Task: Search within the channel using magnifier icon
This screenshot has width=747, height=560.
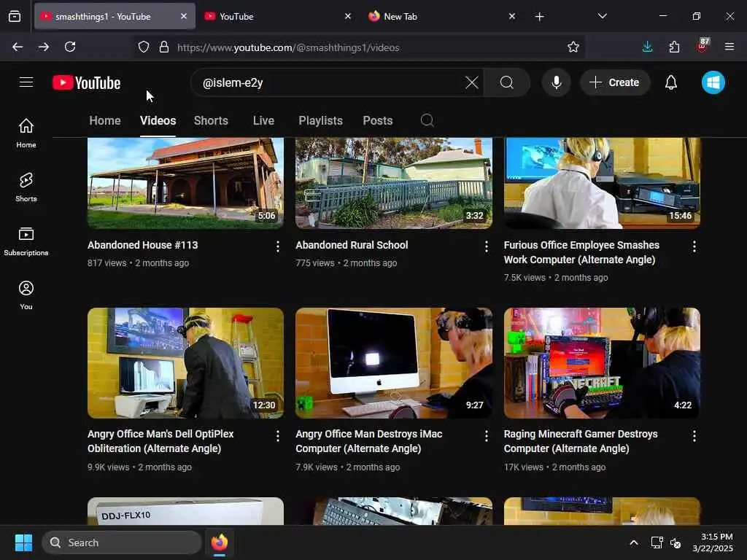Action: click(x=427, y=120)
